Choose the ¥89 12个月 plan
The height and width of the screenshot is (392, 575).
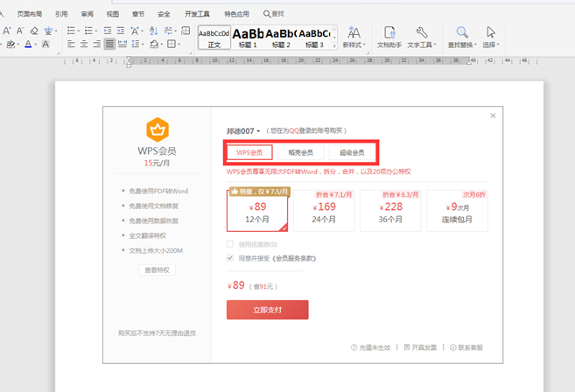[x=257, y=211]
